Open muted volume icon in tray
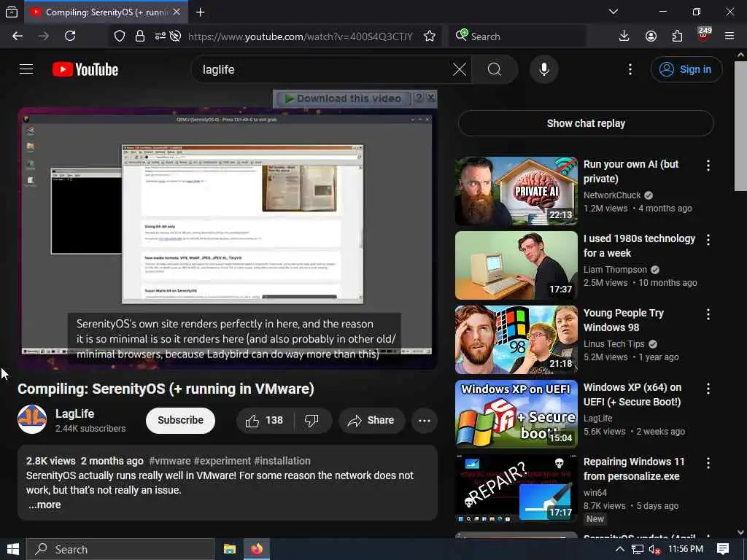The height and width of the screenshot is (560, 747). click(x=654, y=550)
